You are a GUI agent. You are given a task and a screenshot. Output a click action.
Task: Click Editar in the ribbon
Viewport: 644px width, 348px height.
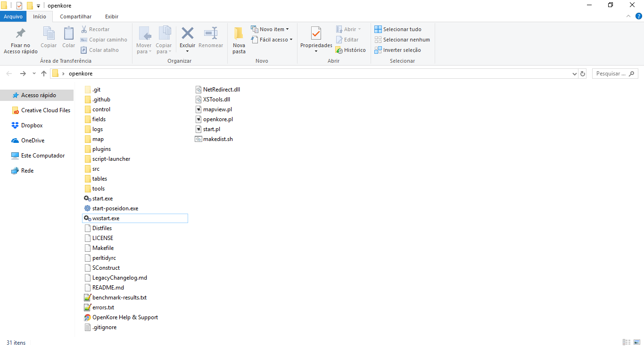point(347,40)
